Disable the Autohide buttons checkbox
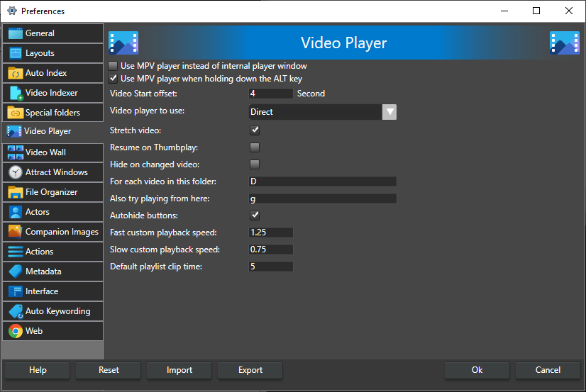 255,215
